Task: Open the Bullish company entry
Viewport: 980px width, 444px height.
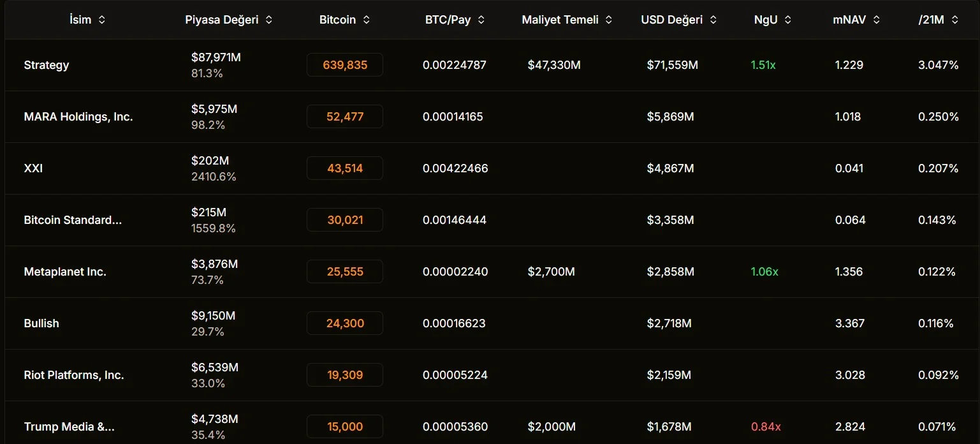Action: tap(41, 323)
